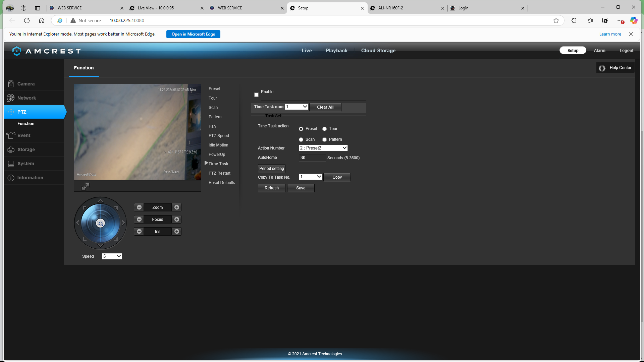Click the Copy button
This screenshot has width=644, height=362.
click(x=337, y=177)
